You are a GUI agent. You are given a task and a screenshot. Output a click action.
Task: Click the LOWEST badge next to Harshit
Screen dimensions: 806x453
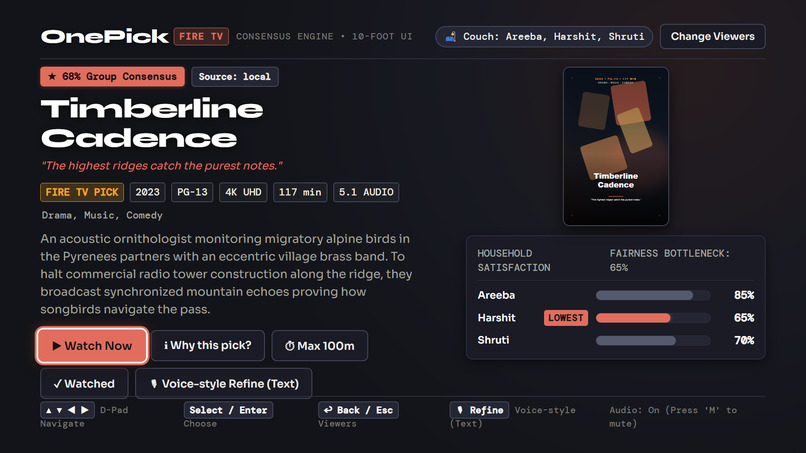click(x=565, y=318)
